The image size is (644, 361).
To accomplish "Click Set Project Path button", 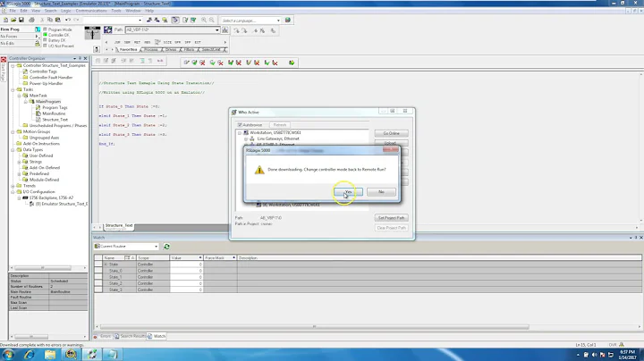I will pos(391,218).
